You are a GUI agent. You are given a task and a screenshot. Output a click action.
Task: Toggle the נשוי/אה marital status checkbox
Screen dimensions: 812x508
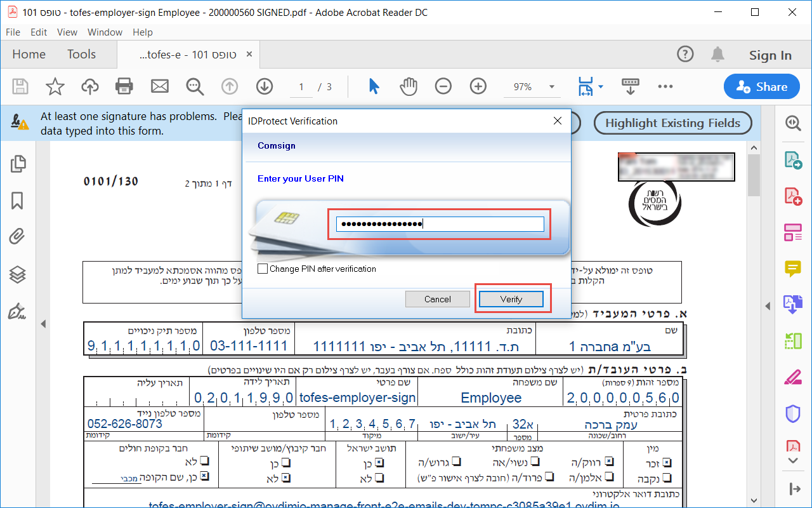tap(535, 462)
